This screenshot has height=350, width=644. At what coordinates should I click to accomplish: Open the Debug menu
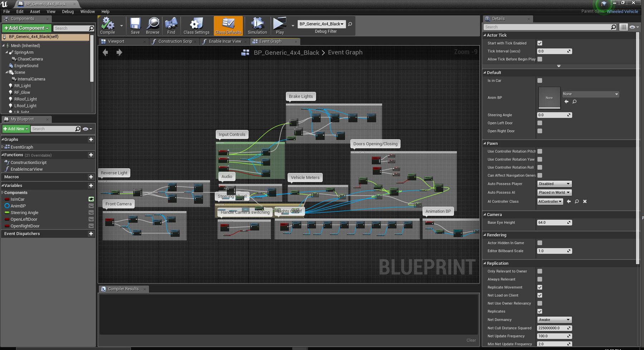coord(68,11)
